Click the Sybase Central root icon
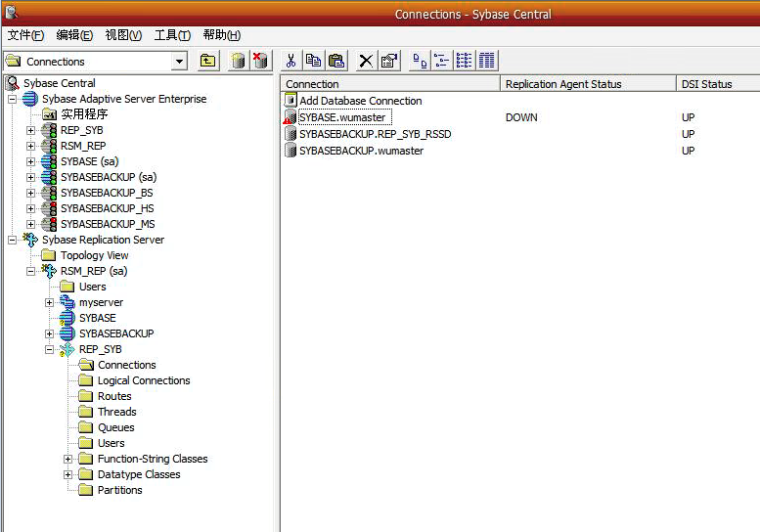Screen dimensions: 760x532 [13, 83]
